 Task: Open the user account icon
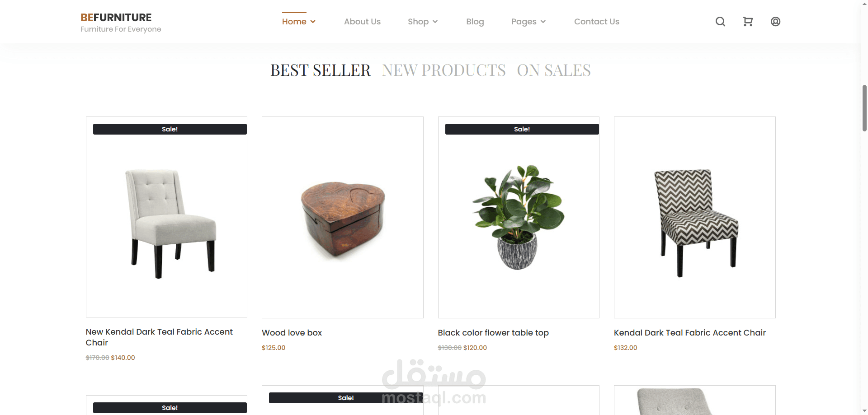click(x=775, y=22)
